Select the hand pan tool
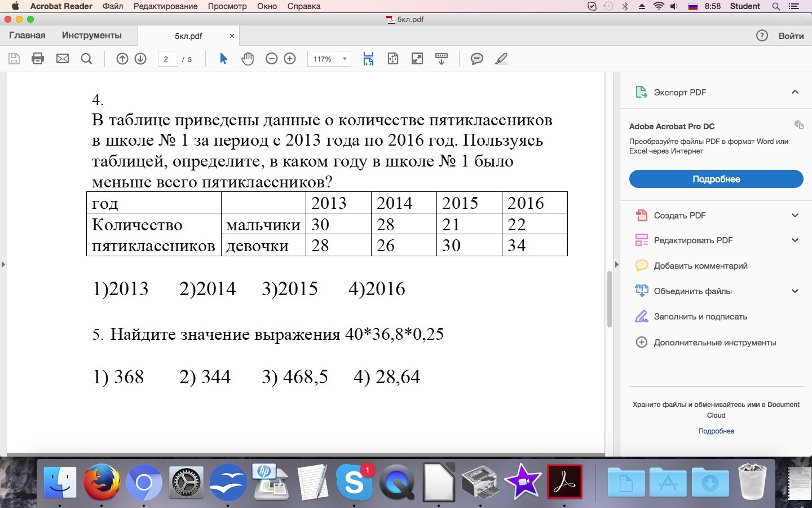 point(248,59)
